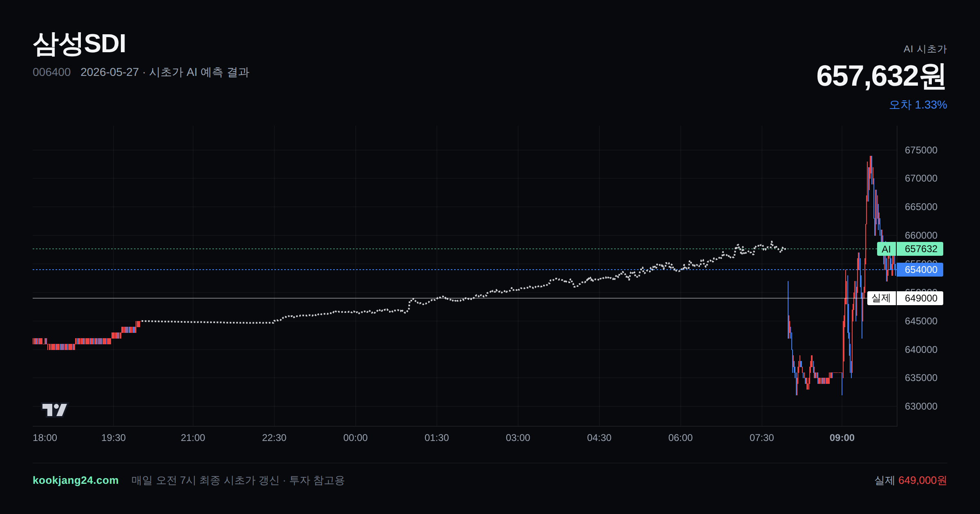Click the 04:30 time axis label
Screen dimensions: 980x514
[599, 438]
